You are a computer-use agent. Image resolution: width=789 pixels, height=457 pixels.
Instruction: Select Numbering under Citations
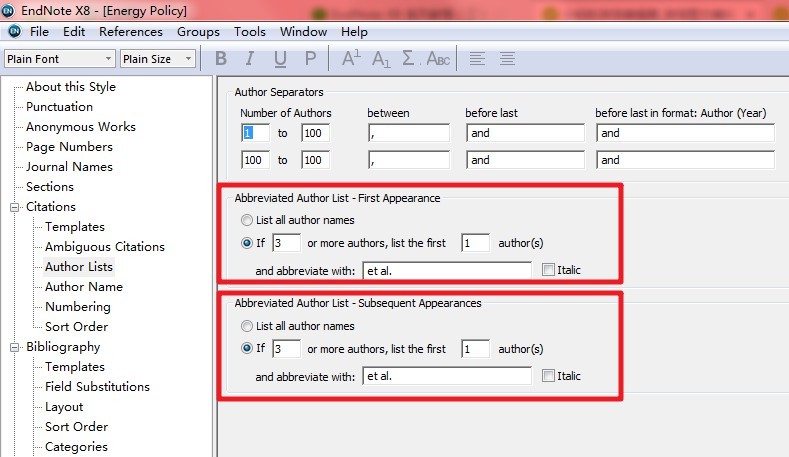(x=78, y=307)
